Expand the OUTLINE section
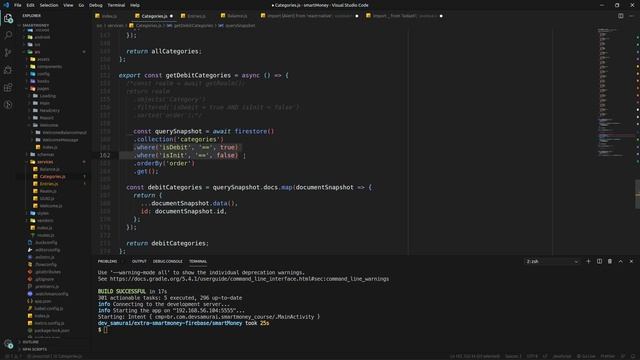640x360 pixels. coord(31,342)
